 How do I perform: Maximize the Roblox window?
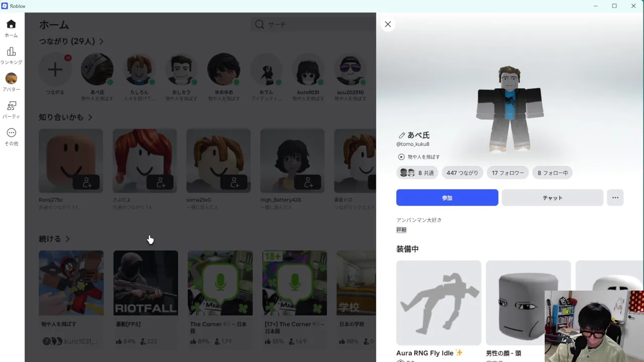[x=614, y=6]
